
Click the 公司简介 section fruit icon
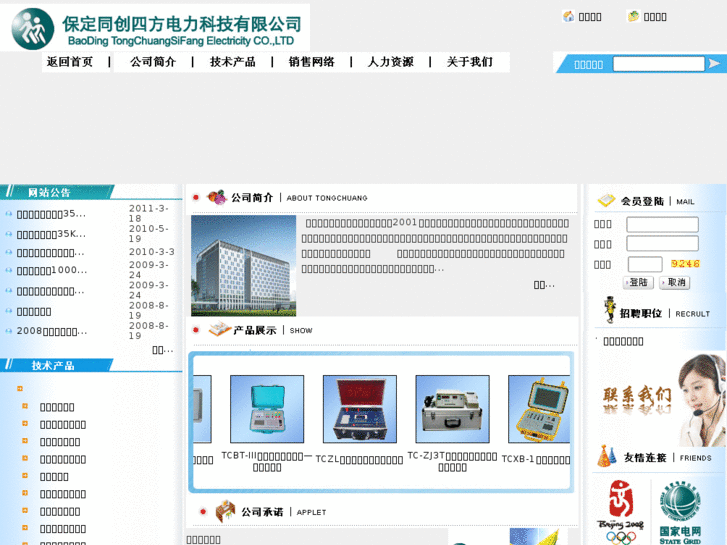point(217,197)
